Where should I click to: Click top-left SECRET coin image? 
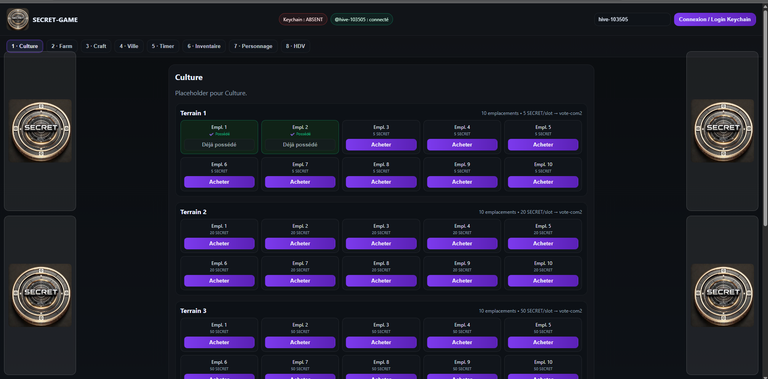coord(40,131)
